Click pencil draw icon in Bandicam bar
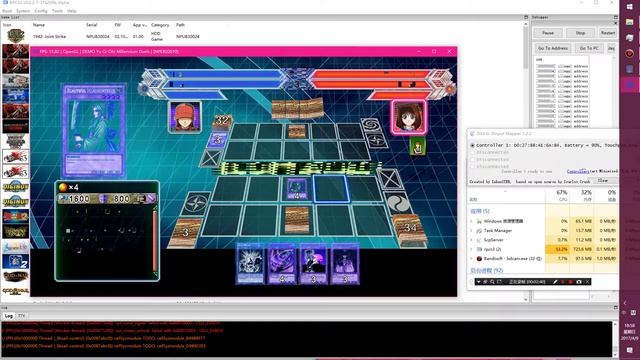Image resolution: width=640 pixels, height=360 pixels. 555,282
